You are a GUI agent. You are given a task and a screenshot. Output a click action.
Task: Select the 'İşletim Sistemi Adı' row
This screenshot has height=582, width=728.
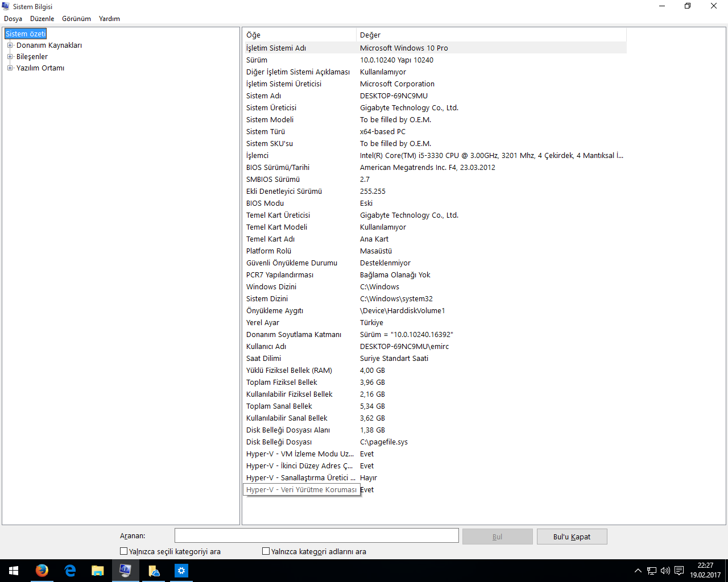tap(435, 48)
